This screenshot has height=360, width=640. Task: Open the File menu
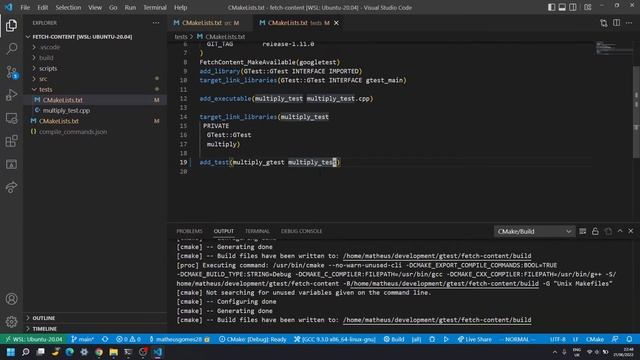25,7
